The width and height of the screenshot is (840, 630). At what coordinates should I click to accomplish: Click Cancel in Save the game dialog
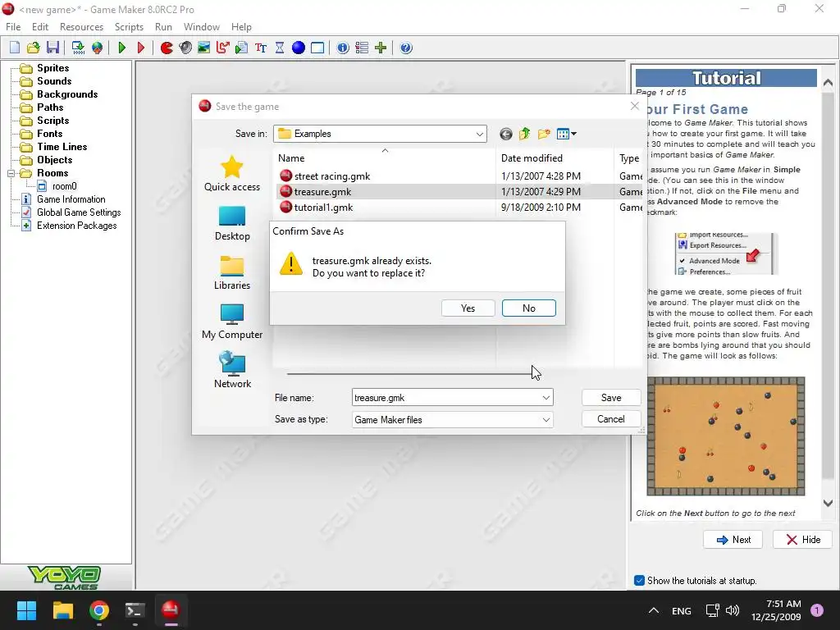coord(610,419)
